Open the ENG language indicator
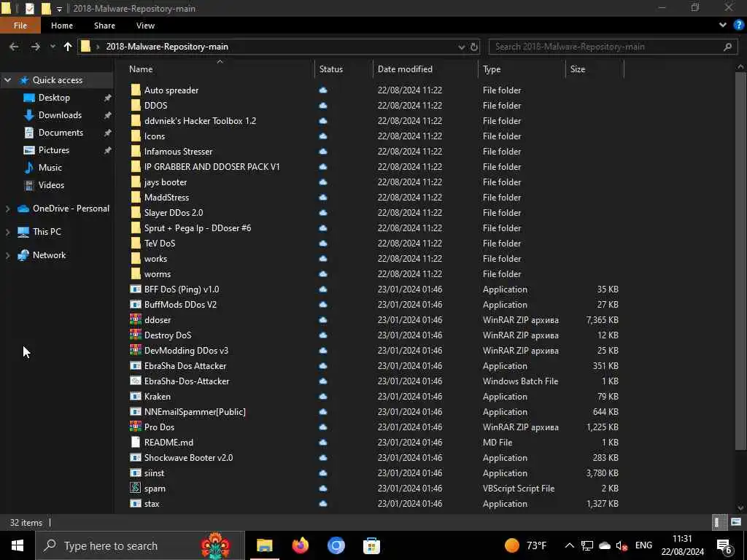 [x=643, y=545]
